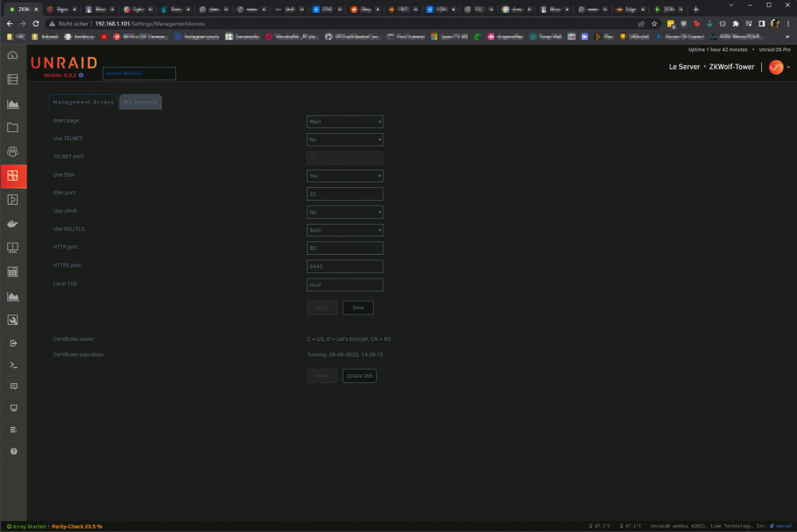
Task: Click the Array Started status text
Action: click(x=29, y=527)
